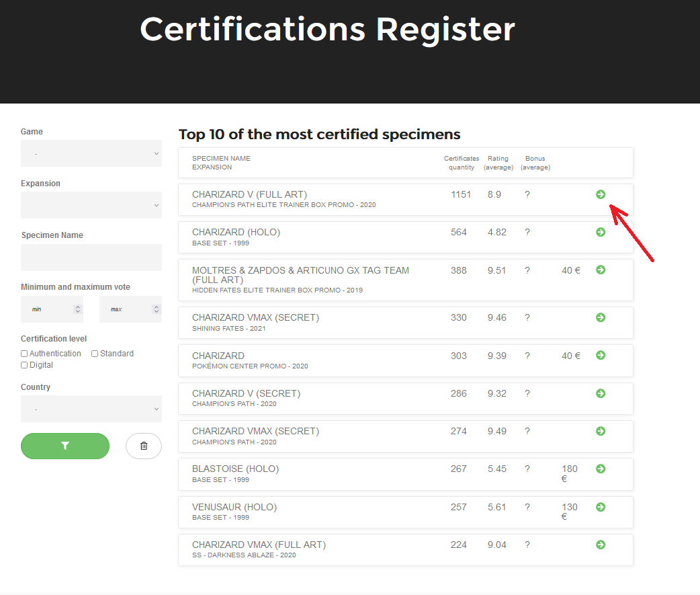The height and width of the screenshot is (595, 700).
Task: Expand the Expansion dropdown
Action: [91, 205]
